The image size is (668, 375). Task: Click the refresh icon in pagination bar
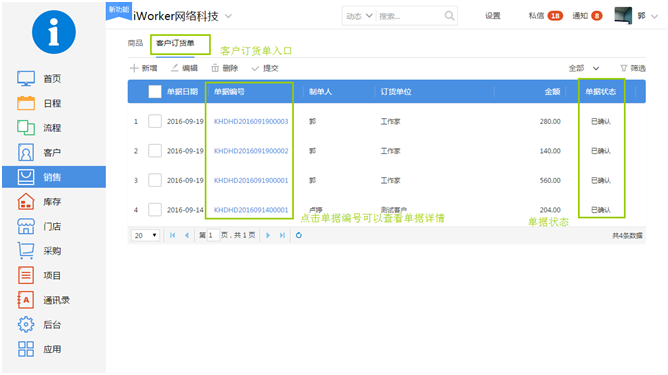(x=299, y=235)
